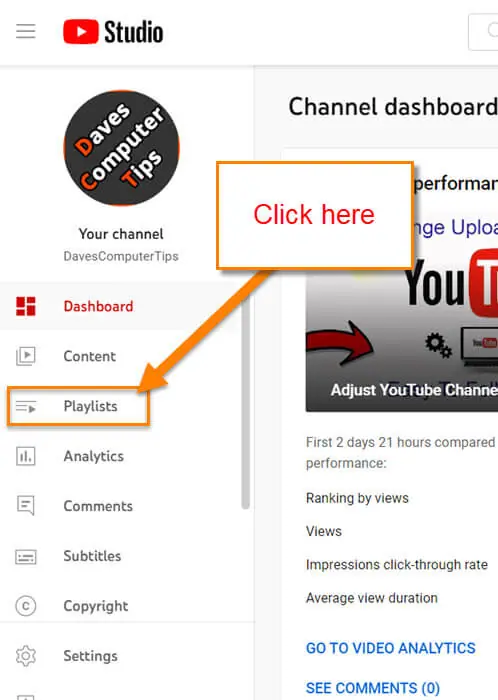This screenshot has width=498, height=700.
Task: Click the Subtitles icon in sidebar
Action: point(25,557)
